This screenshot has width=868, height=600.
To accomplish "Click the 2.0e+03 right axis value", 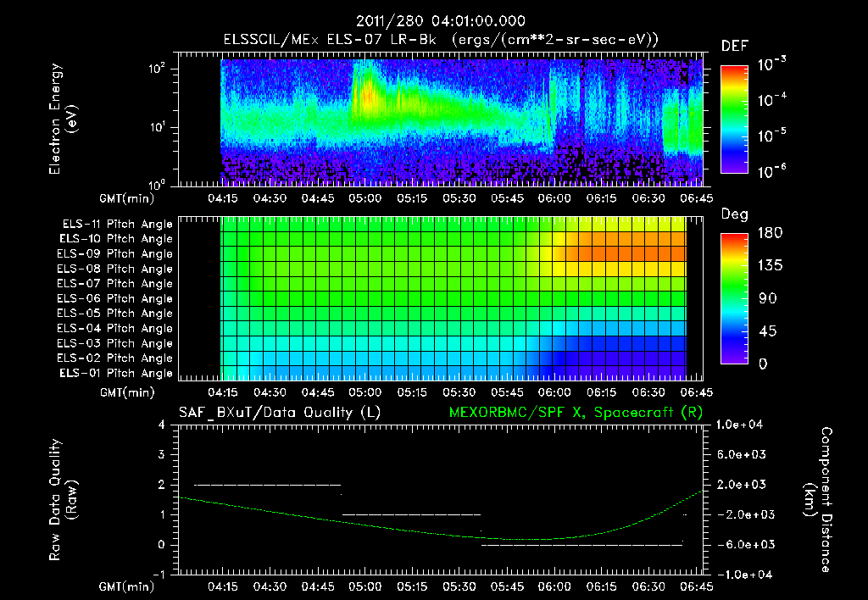I will pyautogui.click(x=741, y=485).
